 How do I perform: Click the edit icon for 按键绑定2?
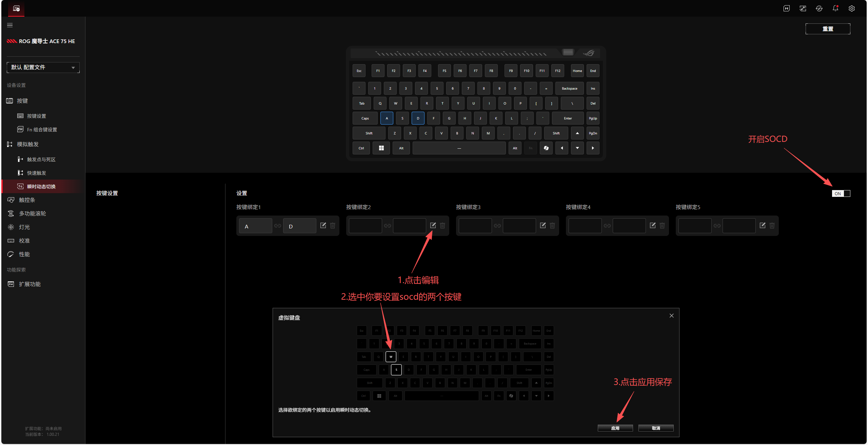pos(433,225)
